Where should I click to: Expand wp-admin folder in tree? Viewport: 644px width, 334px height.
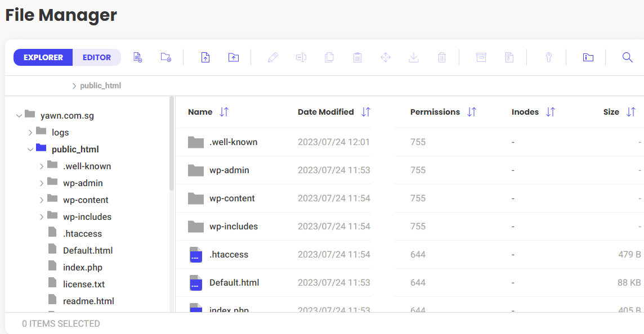pos(42,183)
